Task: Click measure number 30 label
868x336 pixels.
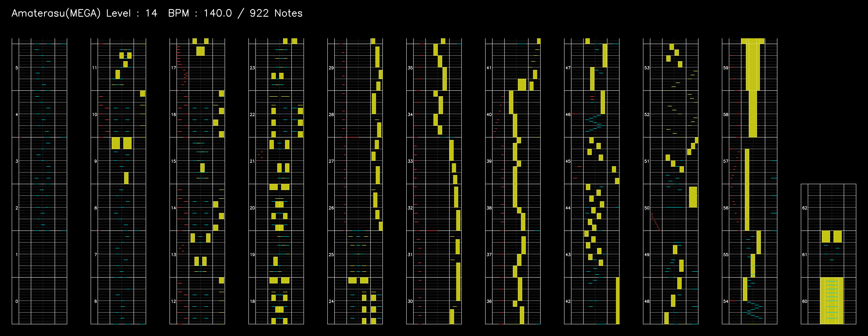Action: (x=410, y=301)
